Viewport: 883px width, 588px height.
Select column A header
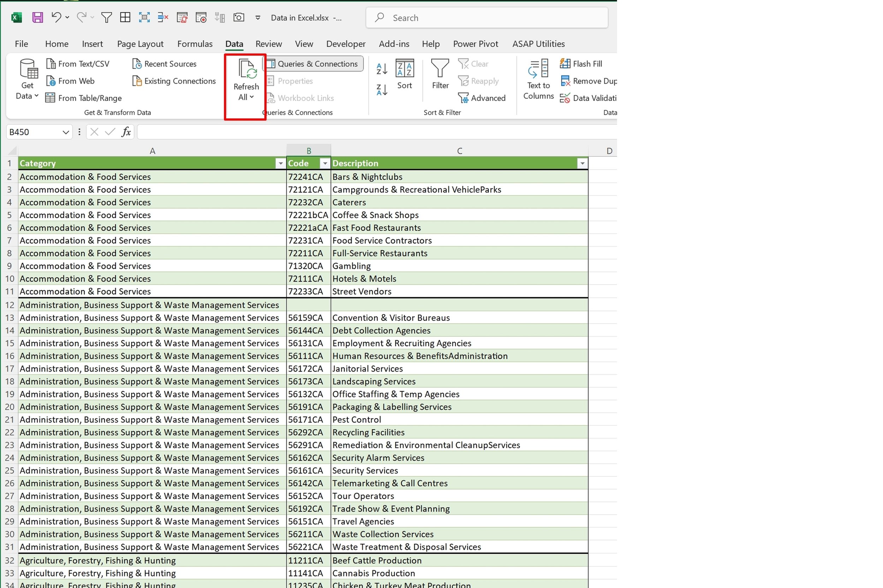(152, 151)
